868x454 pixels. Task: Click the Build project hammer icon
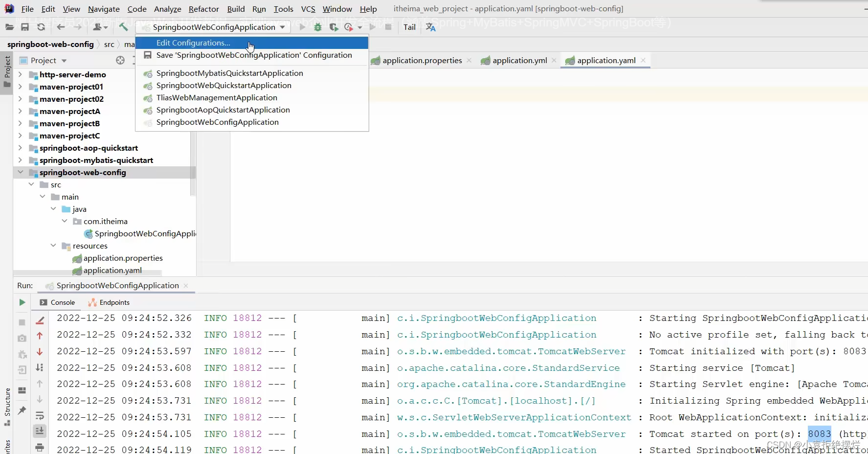[x=123, y=27]
